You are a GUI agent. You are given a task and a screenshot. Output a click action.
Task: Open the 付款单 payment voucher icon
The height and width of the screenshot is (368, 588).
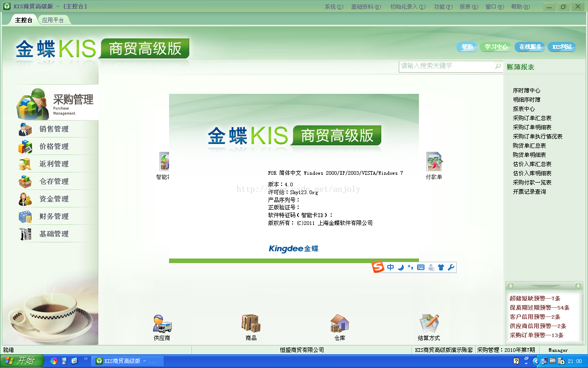(x=434, y=166)
